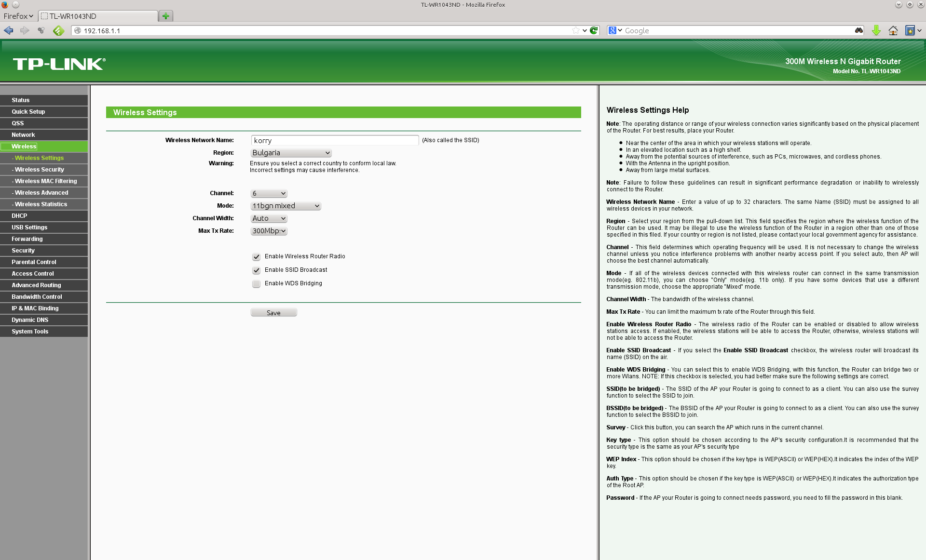Enable WDS Bridging checkbox
The image size is (926, 560).
pyautogui.click(x=256, y=284)
